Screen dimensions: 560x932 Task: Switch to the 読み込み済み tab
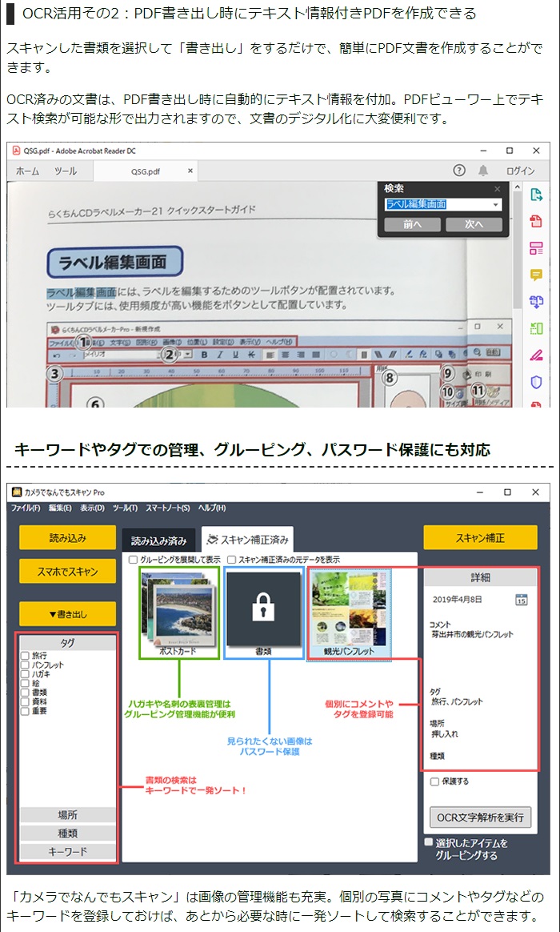point(158,541)
